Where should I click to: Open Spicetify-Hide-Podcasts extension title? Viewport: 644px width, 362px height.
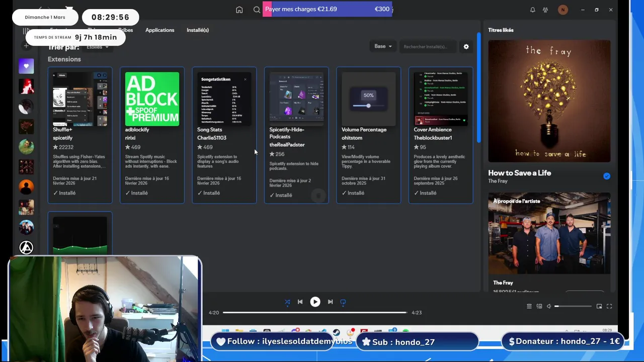point(287,133)
